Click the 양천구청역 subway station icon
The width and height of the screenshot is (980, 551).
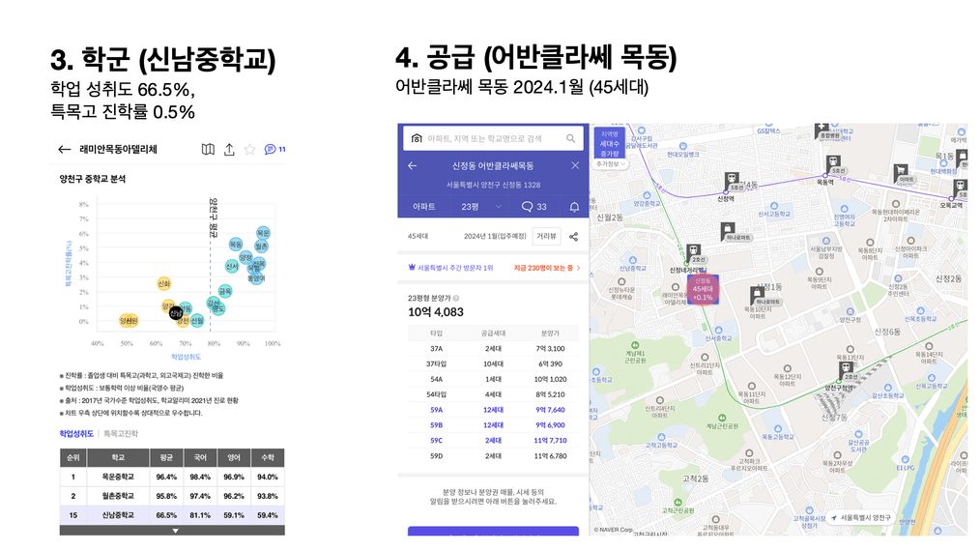(x=847, y=369)
